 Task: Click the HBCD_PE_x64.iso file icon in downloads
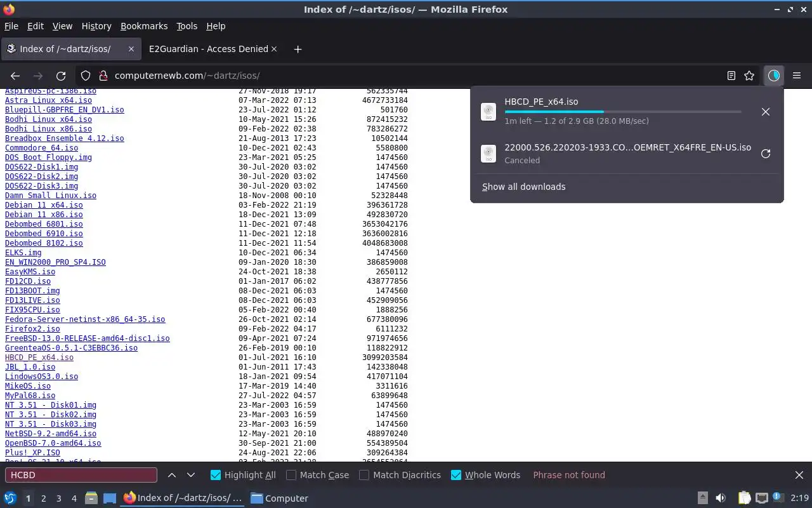pos(488,112)
